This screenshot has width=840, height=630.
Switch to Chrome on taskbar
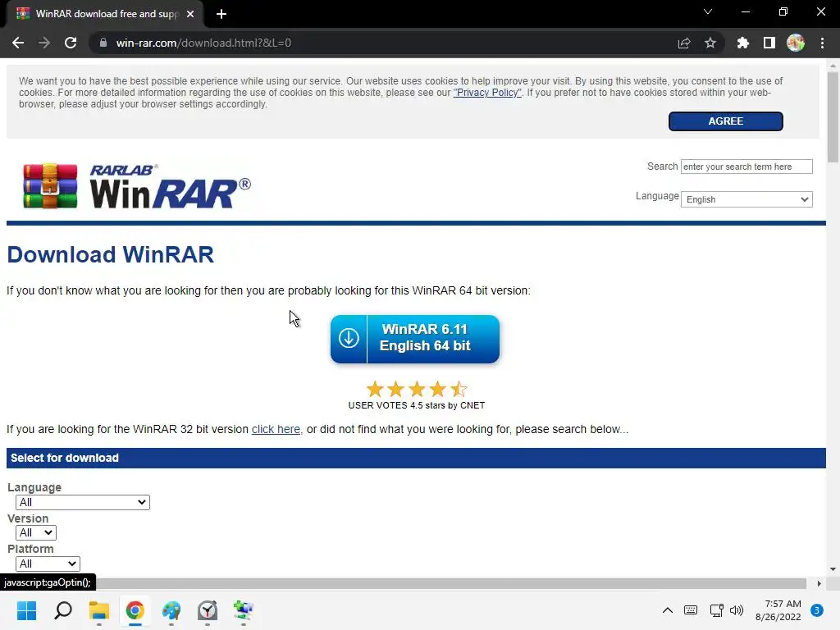135,610
